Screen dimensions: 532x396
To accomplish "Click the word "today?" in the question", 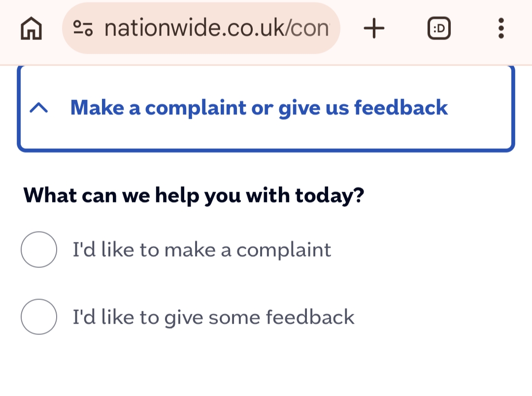I will click(x=330, y=196).
